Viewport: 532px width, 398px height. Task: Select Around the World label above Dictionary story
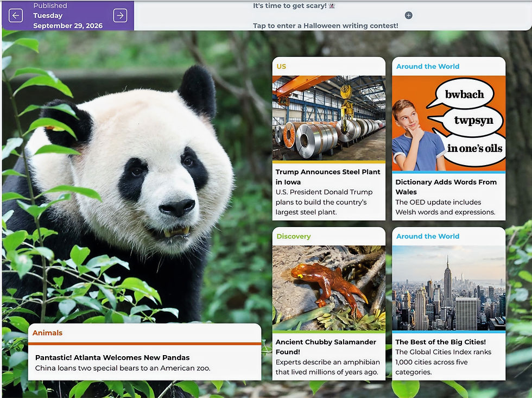(428, 66)
